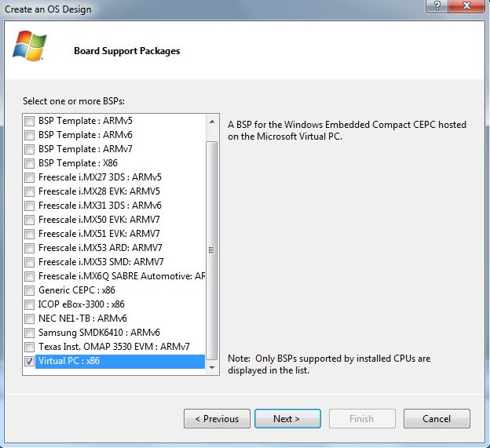Select 'Texas Inst. OMAP 3530 EVM : ARMv7' text
Image resolution: width=490 pixels, height=448 pixels.
[114, 347]
